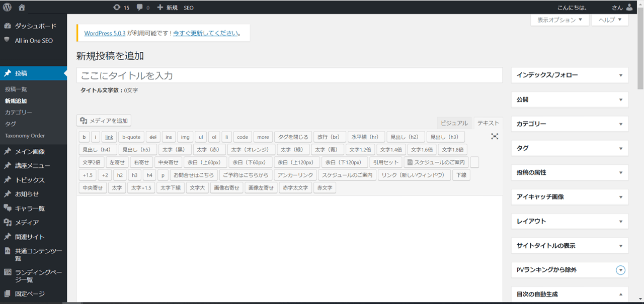The image size is (644, 304).
Task: Click the タグを閉じる button
Action: point(293,137)
